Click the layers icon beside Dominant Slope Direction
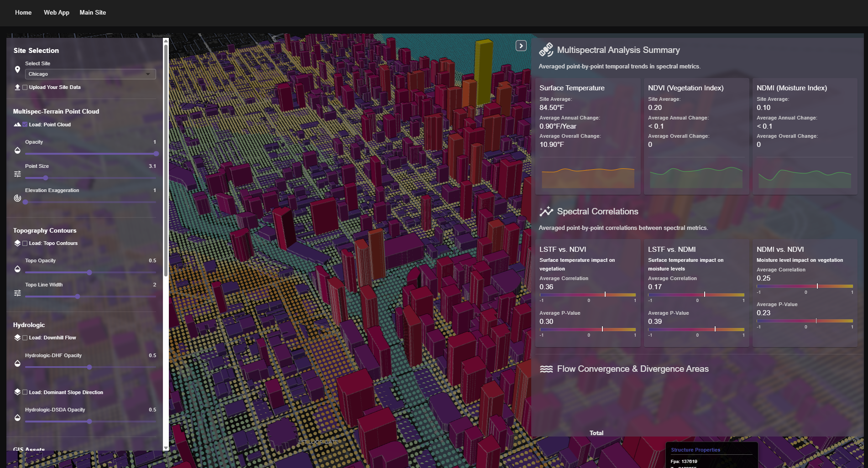 coord(17,392)
